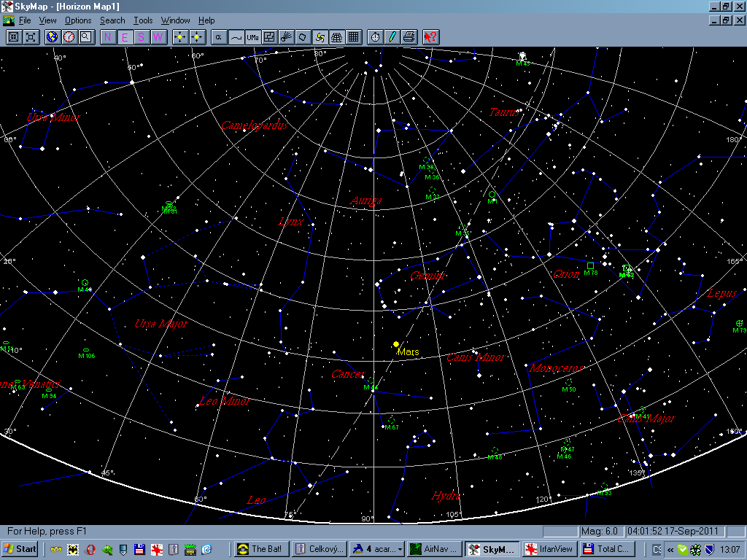Screen dimensions: 747x560
Task: Switch to The Bat! taskbar button
Action: pos(262,549)
